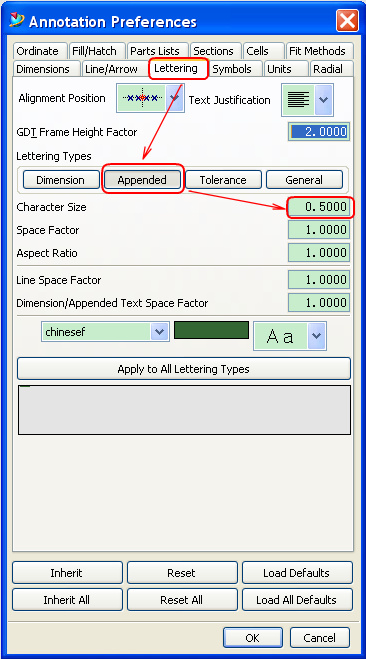Viewport: 366px width, 659px height.
Task: Click the Text Justification lines icon
Action: point(298,100)
